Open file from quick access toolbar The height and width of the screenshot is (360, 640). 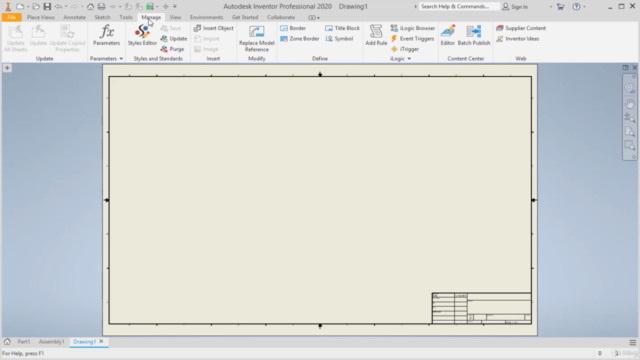point(36,7)
